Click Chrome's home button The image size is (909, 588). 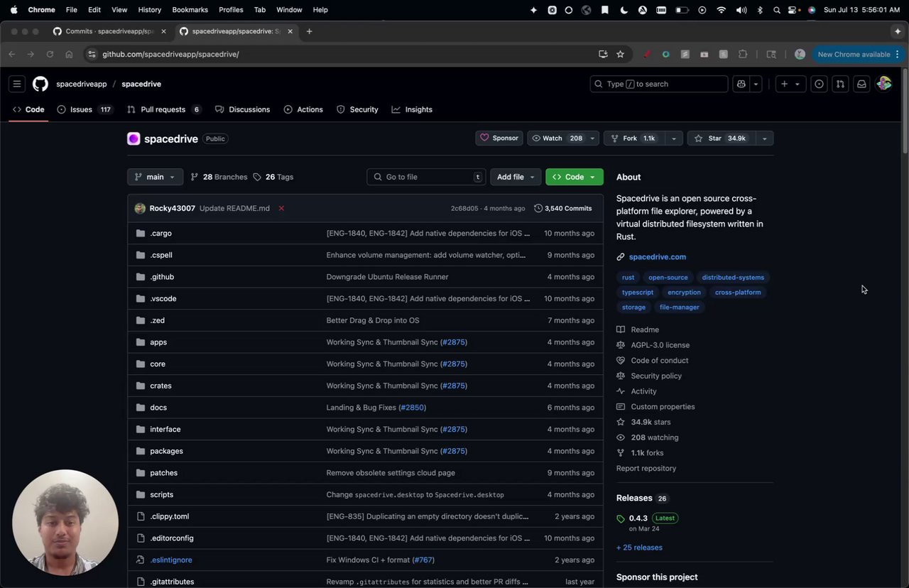69,54
